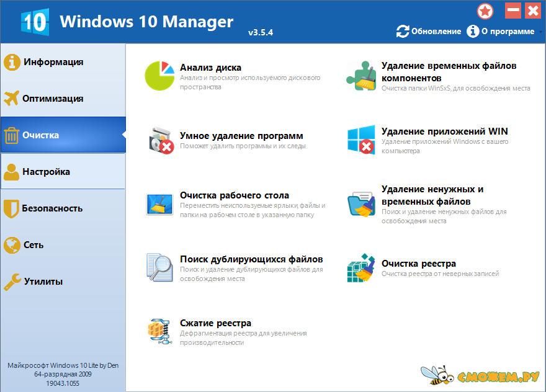Screen dimensions: 546x392
Task: Click description Поможет удалить программы и их следы
Action: (x=243, y=146)
